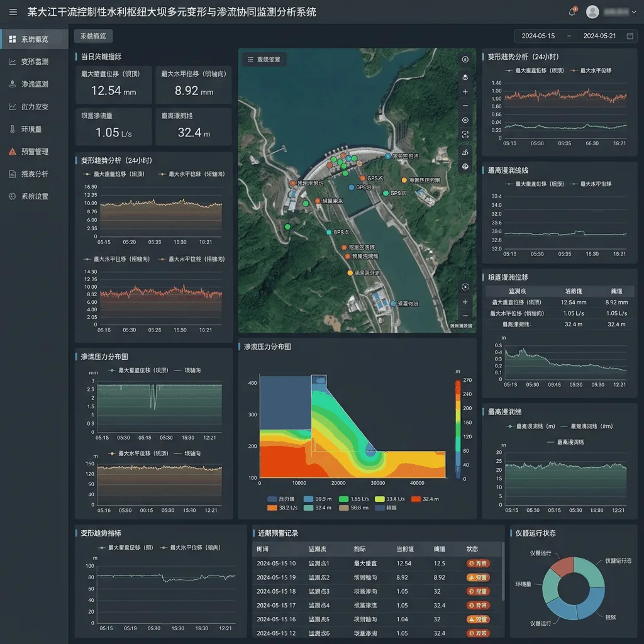Select the orange GPS marker on the map
This screenshot has height=644, width=644.
tap(363, 178)
